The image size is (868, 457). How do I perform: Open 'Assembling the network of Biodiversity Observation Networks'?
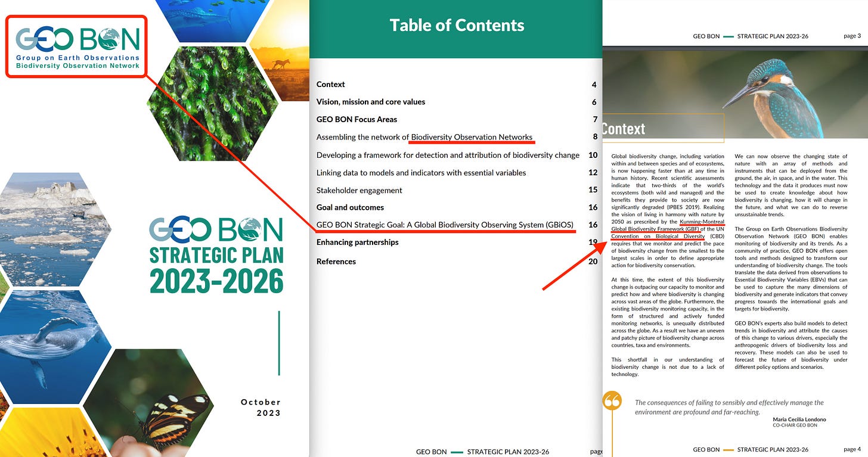[424, 137]
